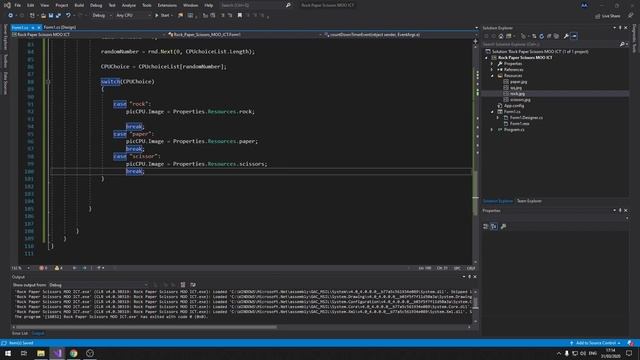Select paper.jpg in Solution Explorer

[x=518, y=82]
